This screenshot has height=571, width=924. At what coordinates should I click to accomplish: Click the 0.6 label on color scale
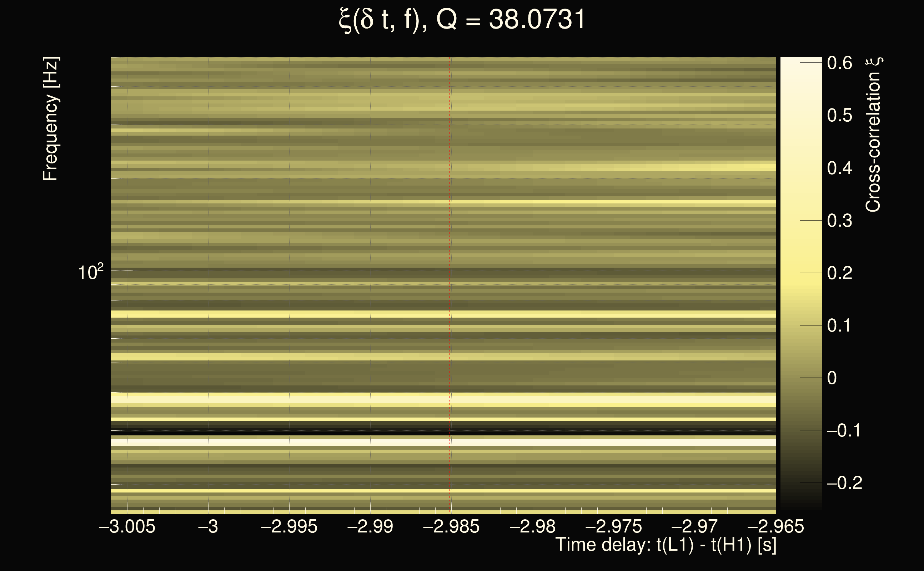pos(839,63)
